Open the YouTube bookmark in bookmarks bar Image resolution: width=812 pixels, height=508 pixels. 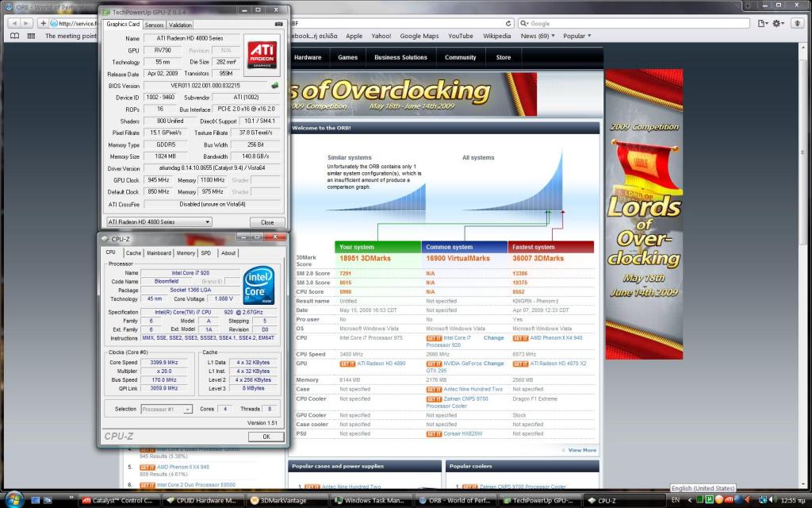point(461,36)
